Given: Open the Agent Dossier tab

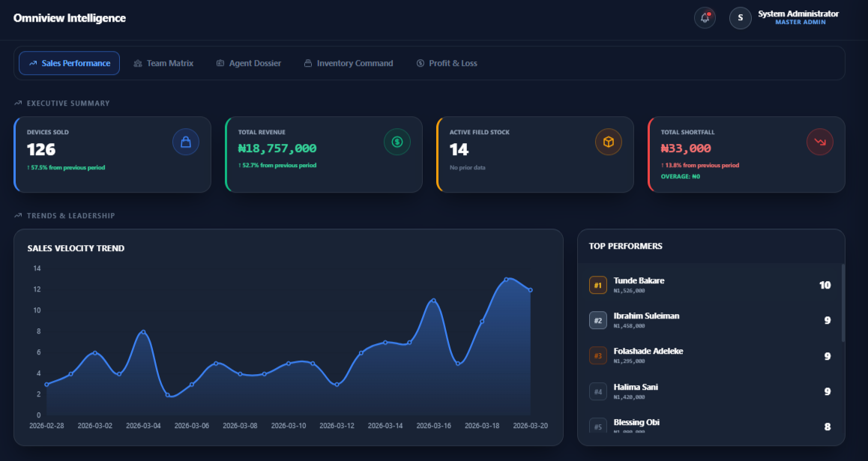Looking at the screenshot, I should pyautogui.click(x=249, y=63).
